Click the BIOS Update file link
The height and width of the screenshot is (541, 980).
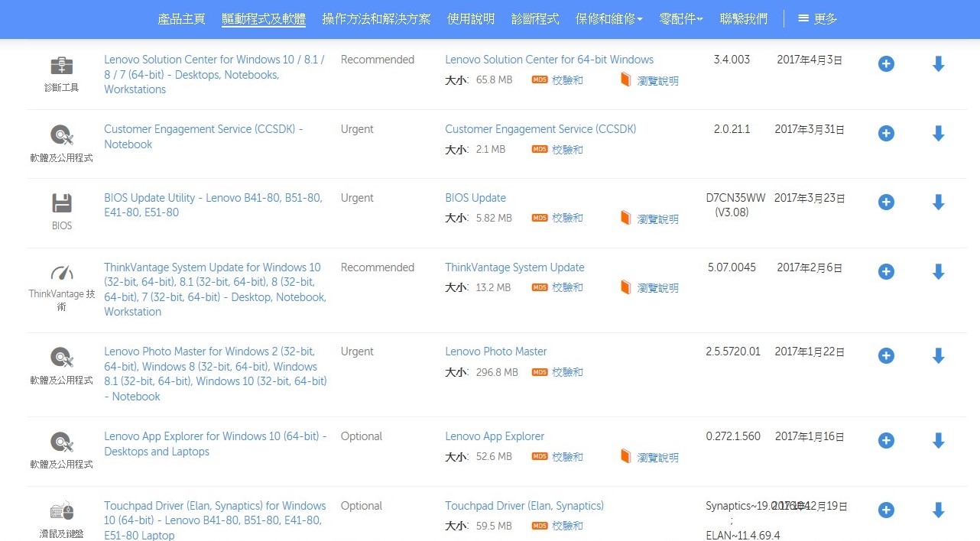(x=475, y=198)
